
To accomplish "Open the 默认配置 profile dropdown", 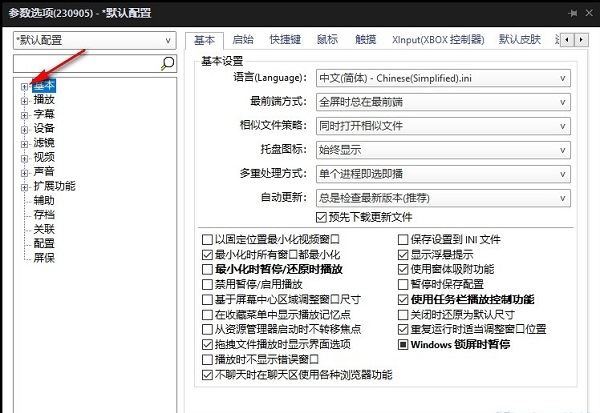I will click(94, 40).
